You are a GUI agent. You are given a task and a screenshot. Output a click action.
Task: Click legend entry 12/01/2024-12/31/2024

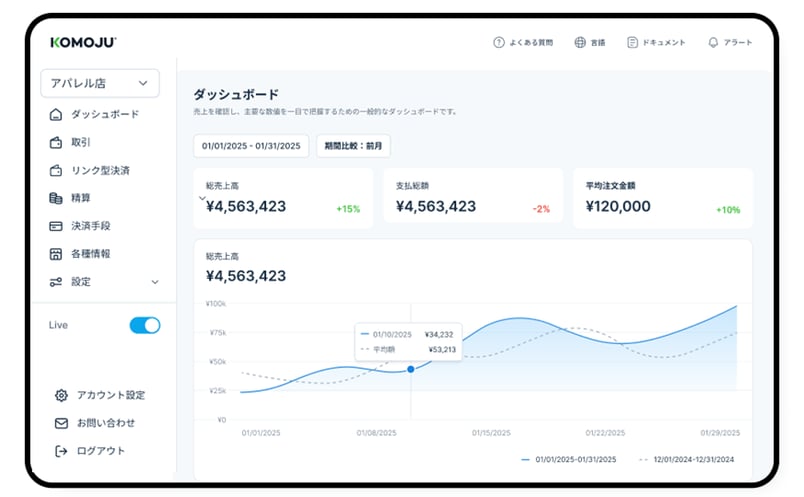(x=687, y=460)
